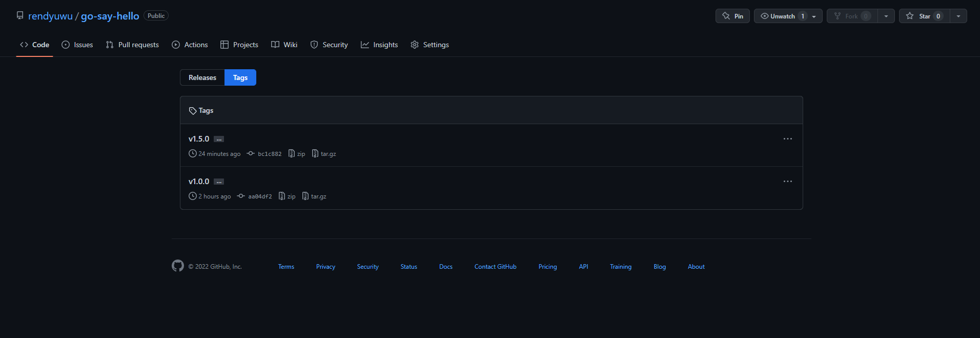Open the Terms footer link
Image resolution: width=980 pixels, height=338 pixels.
click(x=286, y=267)
